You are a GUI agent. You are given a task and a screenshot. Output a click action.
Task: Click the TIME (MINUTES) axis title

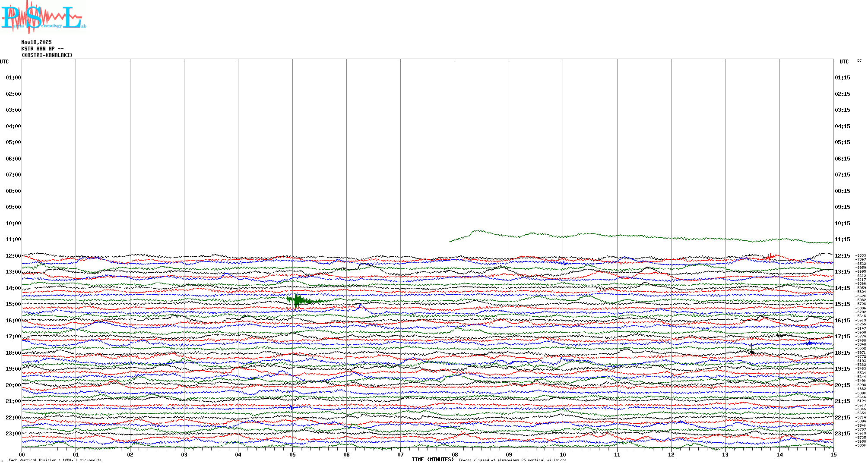pyautogui.click(x=432, y=460)
